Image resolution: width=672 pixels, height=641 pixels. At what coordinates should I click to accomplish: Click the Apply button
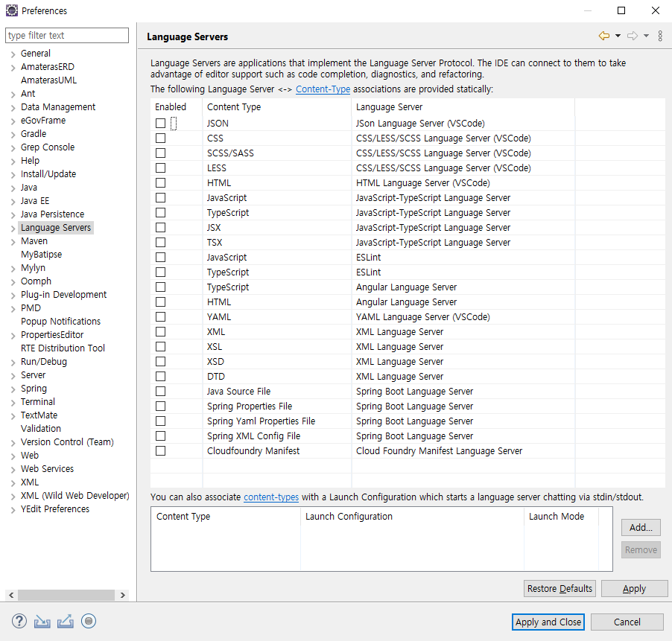[x=634, y=589]
